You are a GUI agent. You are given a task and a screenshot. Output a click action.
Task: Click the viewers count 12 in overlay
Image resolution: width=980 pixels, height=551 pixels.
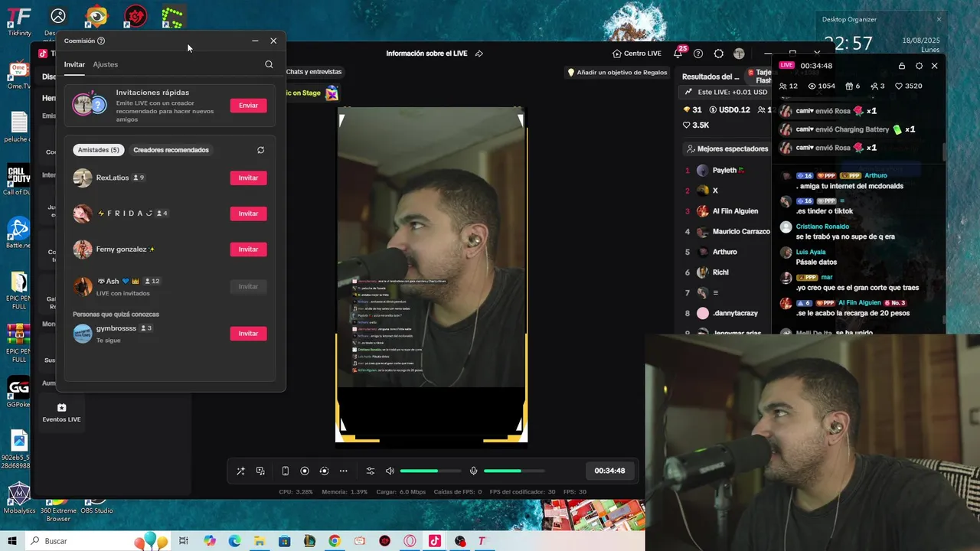tap(789, 86)
